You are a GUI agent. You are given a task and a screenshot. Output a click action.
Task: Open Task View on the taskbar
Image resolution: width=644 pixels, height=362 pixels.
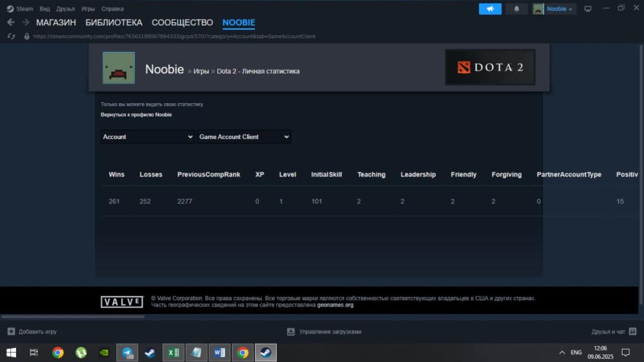(x=33, y=352)
